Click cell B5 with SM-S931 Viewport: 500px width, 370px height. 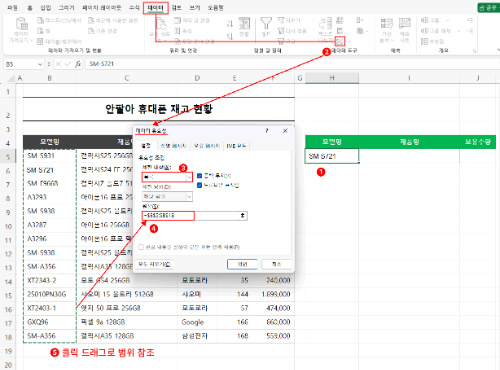50,156
